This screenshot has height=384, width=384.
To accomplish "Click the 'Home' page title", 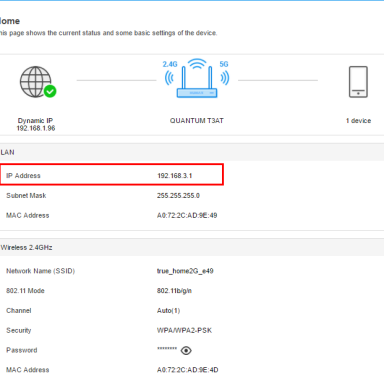I will coord(10,21).
